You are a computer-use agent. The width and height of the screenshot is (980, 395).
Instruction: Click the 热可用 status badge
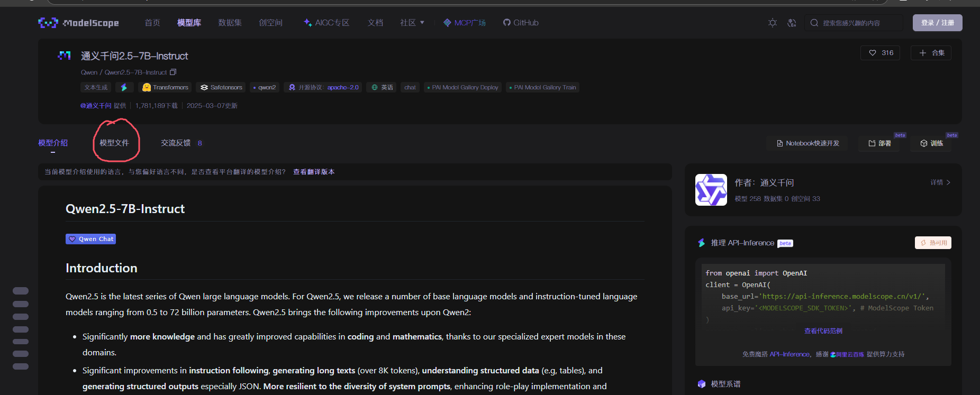coord(933,243)
